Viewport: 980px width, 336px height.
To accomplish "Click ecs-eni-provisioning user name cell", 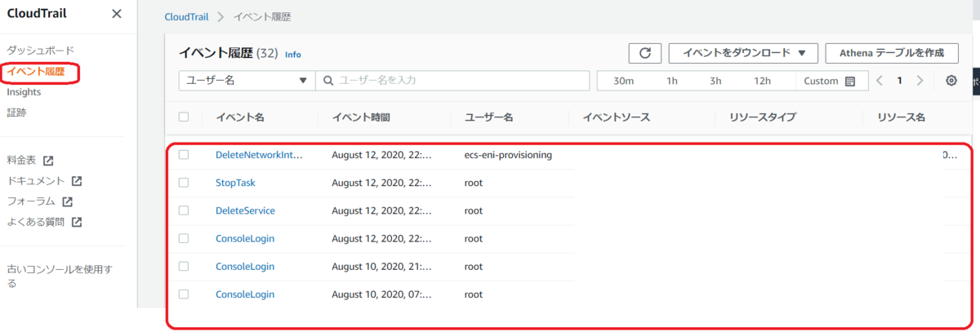I will (x=508, y=155).
